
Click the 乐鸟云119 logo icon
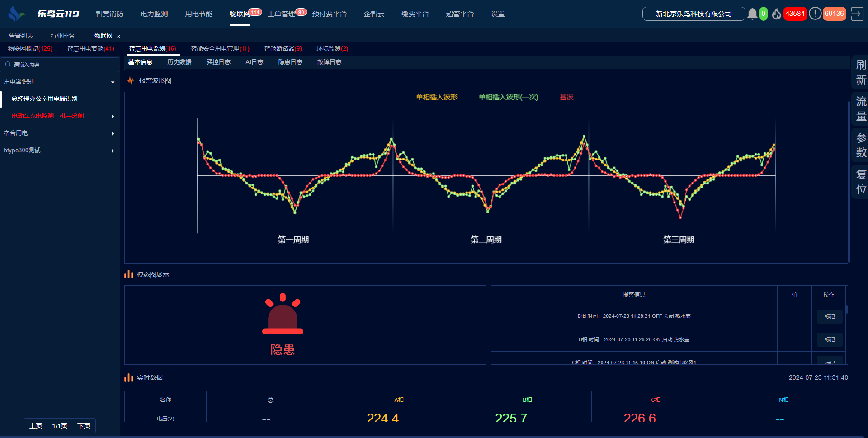point(16,14)
